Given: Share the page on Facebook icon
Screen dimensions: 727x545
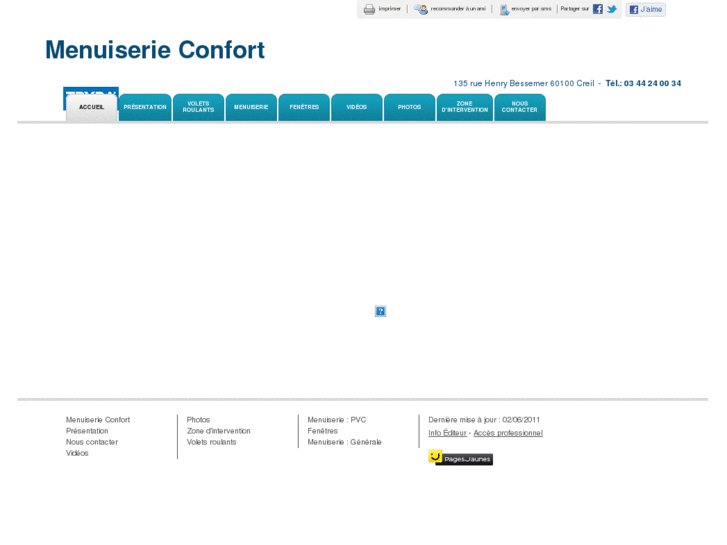Looking at the screenshot, I should [598, 9].
